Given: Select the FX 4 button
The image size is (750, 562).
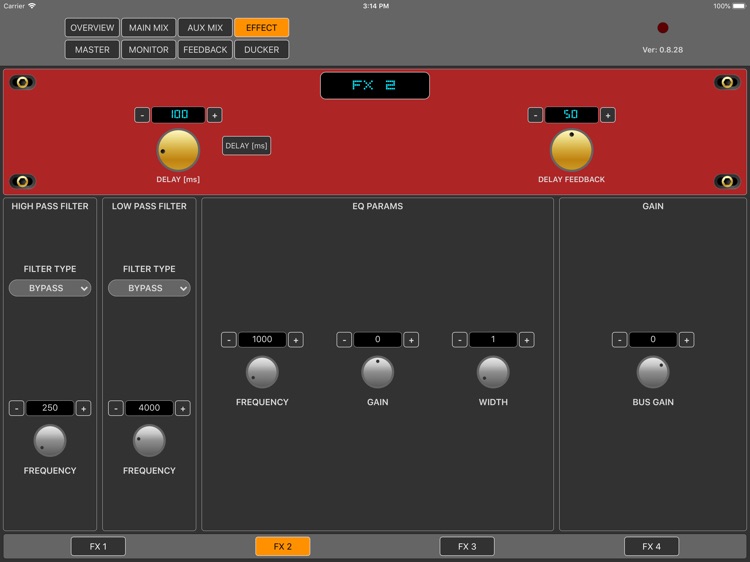Looking at the screenshot, I should click(x=651, y=546).
